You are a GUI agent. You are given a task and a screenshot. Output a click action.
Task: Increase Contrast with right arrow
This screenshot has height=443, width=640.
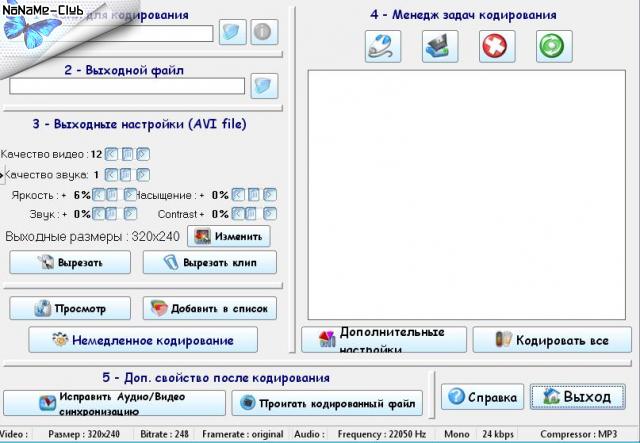coord(268,214)
